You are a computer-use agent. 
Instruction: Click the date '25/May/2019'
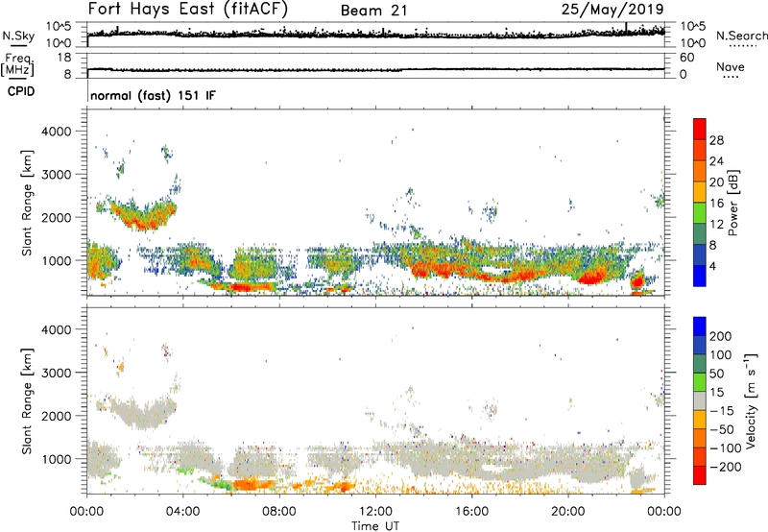(x=612, y=9)
